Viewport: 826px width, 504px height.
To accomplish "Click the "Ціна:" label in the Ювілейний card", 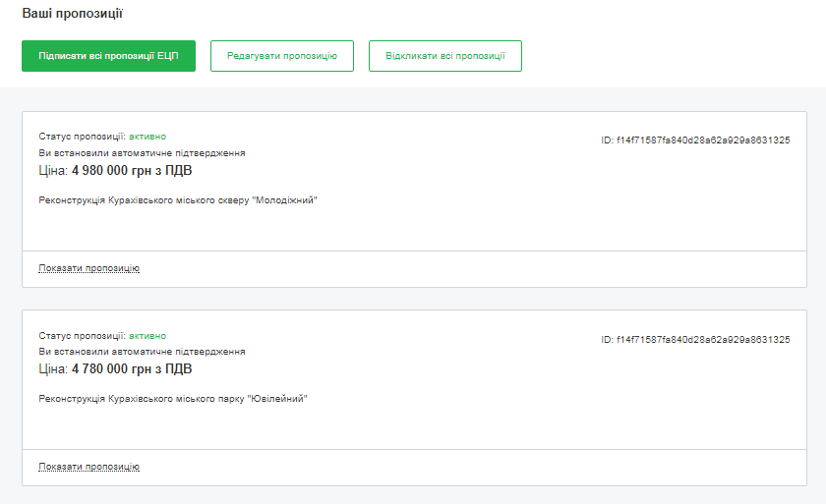I will point(53,369).
